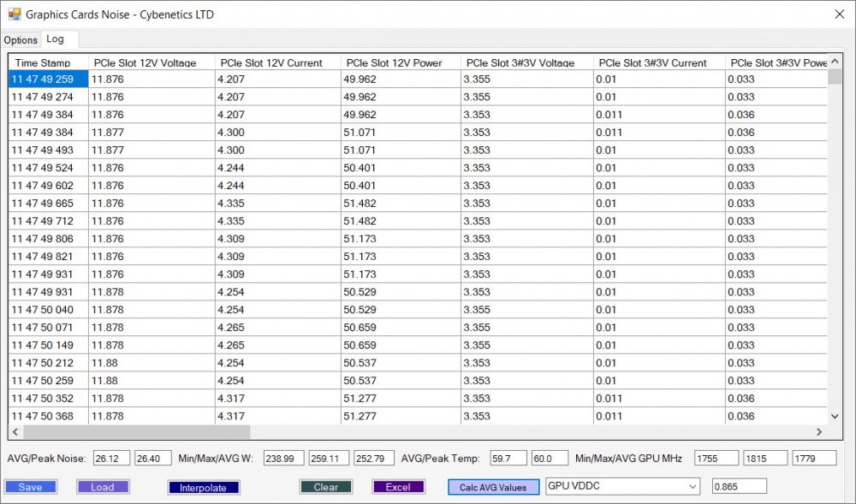Select the Log tab
This screenshot has height=504, width=856.
55,39
